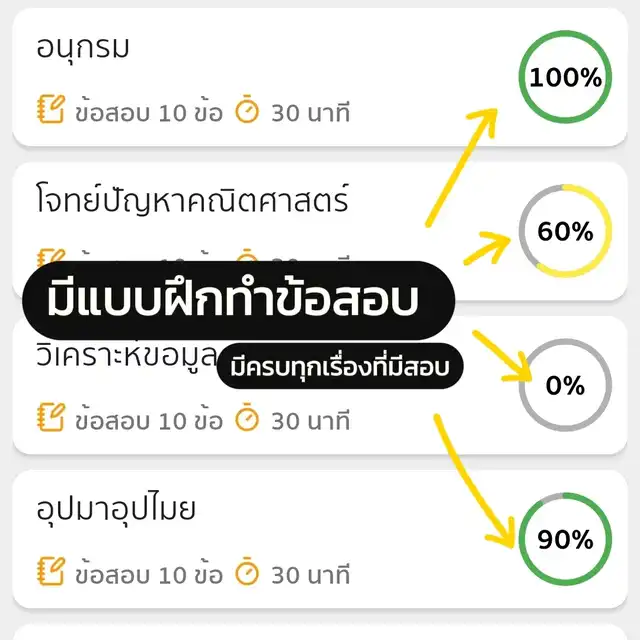The image size is (640, 640).
Task: Click the 90% progress circle
Action: [566, 541]
